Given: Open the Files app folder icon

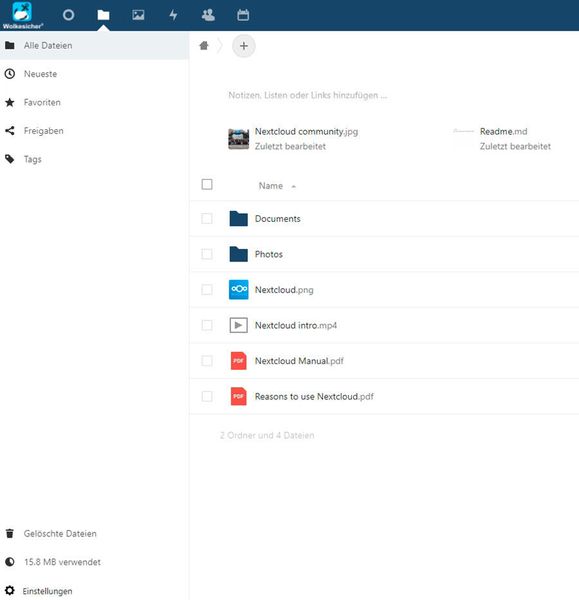Looking at the screenshot, I should 103,15.
